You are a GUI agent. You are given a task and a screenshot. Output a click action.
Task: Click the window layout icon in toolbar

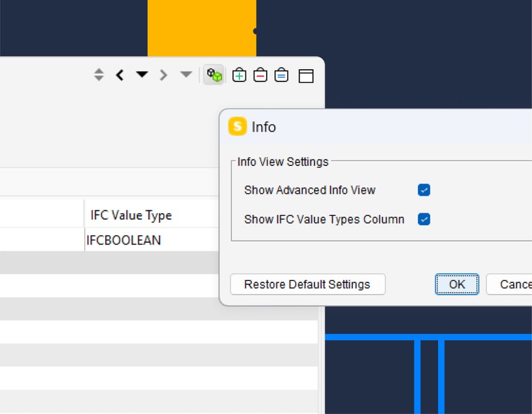click(x=306, y=76)
